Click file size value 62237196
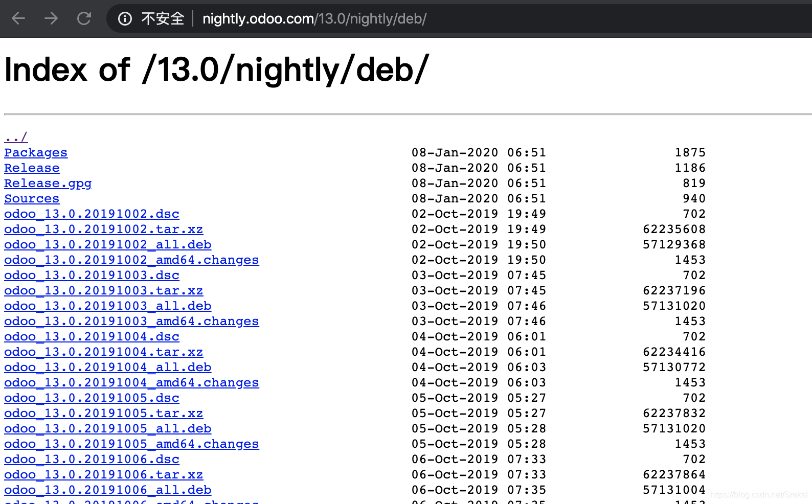Image resolution: width=812 pixels, height=504 pixels. click(x=674, y=290)
